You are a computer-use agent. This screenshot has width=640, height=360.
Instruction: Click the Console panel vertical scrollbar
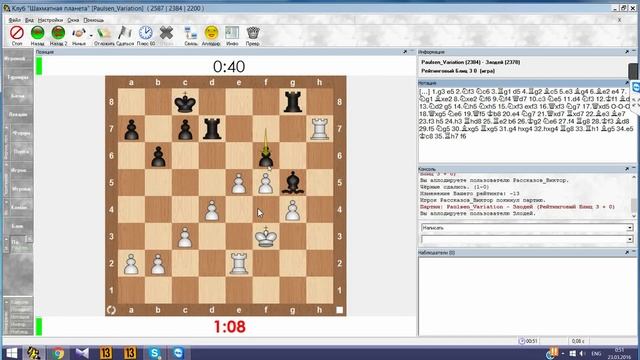click(633, 196)
